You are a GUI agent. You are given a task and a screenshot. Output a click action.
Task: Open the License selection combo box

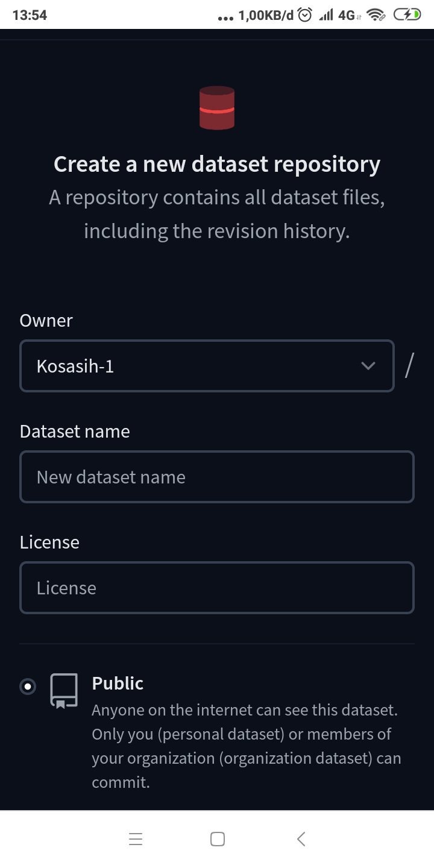click(217, 588)
